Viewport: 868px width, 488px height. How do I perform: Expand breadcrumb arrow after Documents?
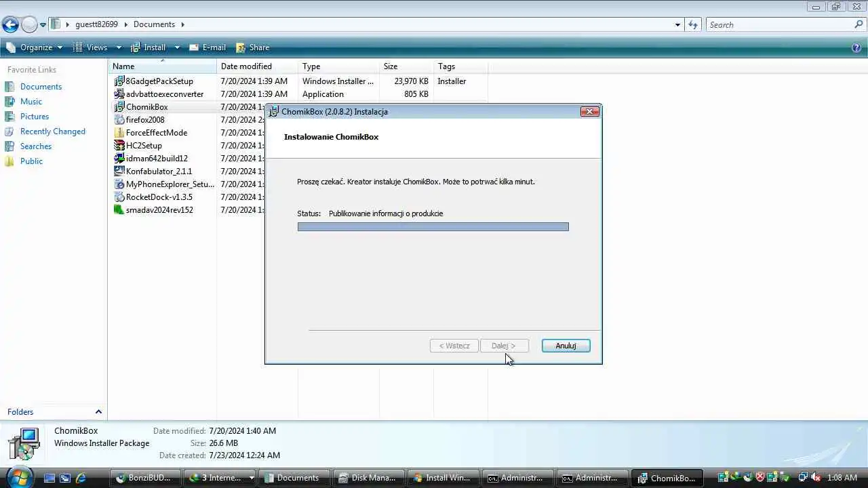coord(182,24)
